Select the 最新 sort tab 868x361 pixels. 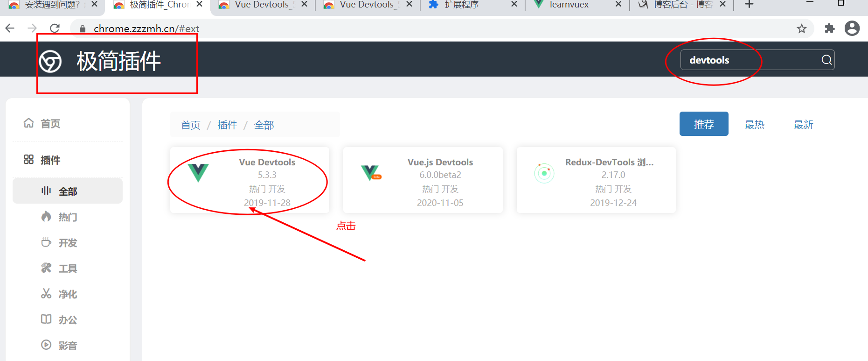coord(803,125)
